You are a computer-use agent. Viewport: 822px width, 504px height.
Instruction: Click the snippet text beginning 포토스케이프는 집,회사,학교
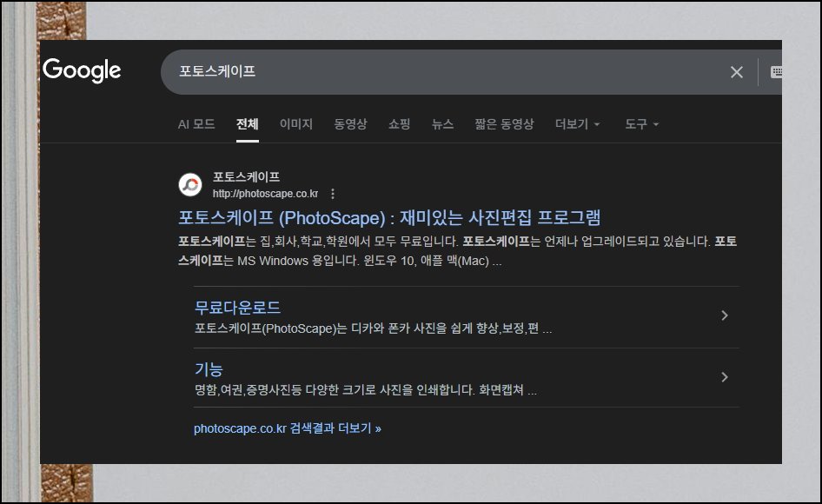(458, 251)
